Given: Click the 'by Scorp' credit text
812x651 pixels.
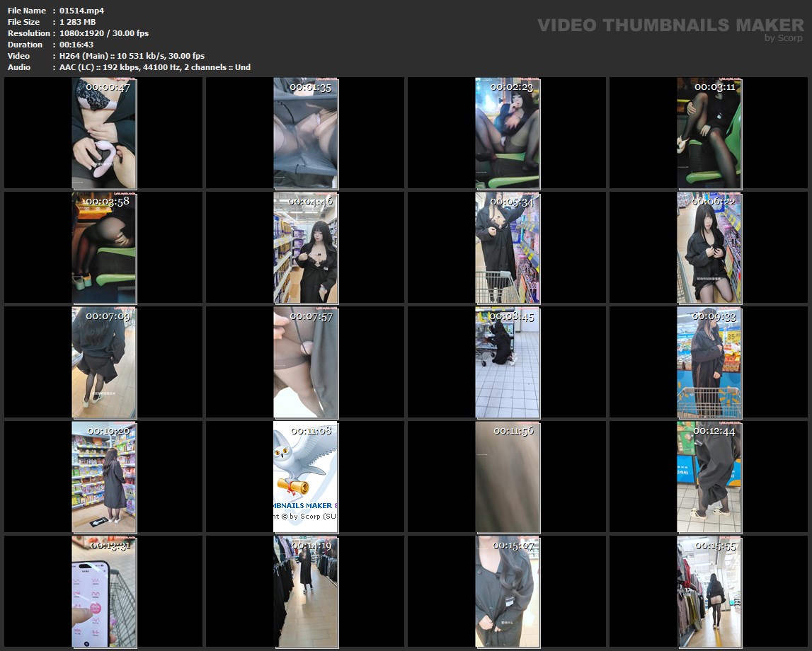Looking at the screenshot, I should pyautogui.click(x=784, y=38).
